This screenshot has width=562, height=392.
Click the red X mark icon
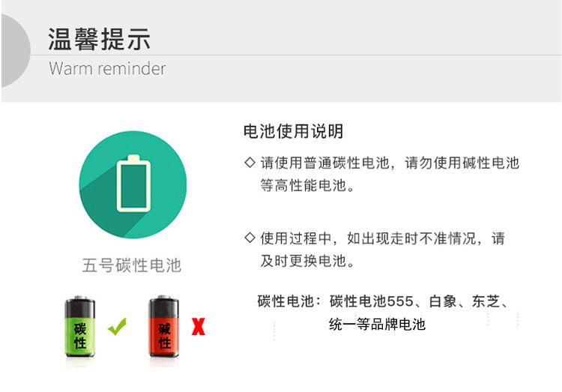(x=199, y=327)
